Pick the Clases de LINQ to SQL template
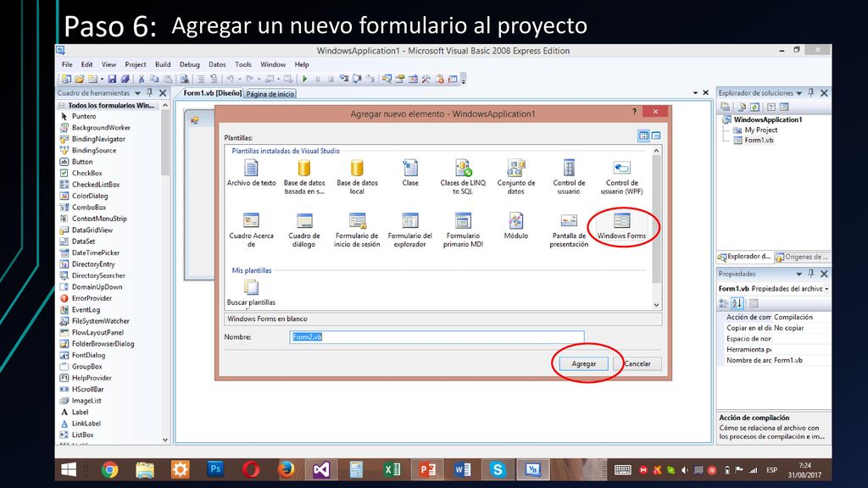868x488 pixels. [463, 177]
